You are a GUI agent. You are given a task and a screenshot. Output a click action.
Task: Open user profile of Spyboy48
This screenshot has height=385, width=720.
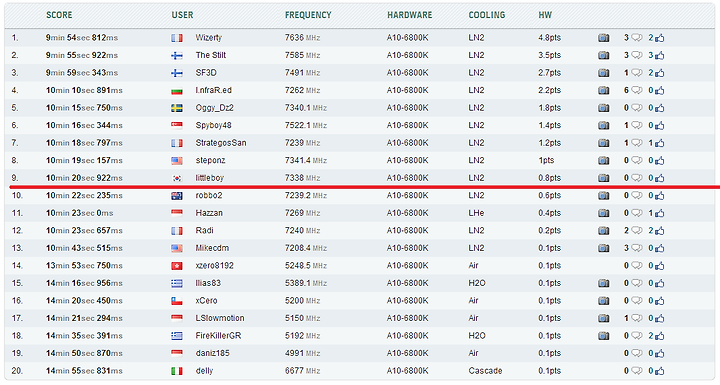click(214, 125)
